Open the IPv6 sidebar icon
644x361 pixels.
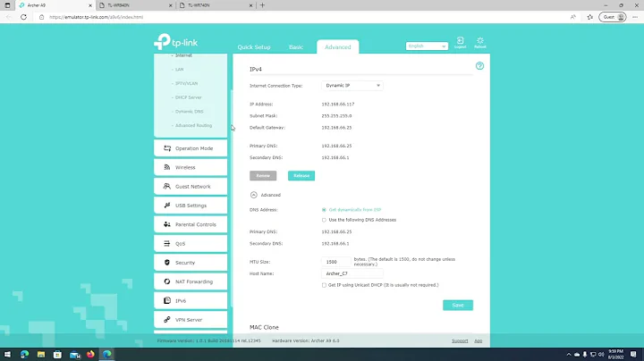[x=166, y=301]
